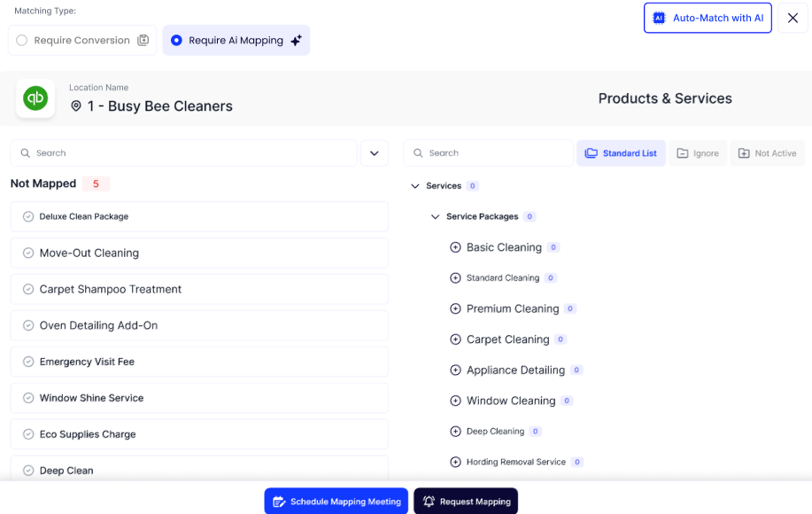The image size is (812, 514).
Task: Click plus icon beside Carpet Cleaning
Action: (456, 339)
